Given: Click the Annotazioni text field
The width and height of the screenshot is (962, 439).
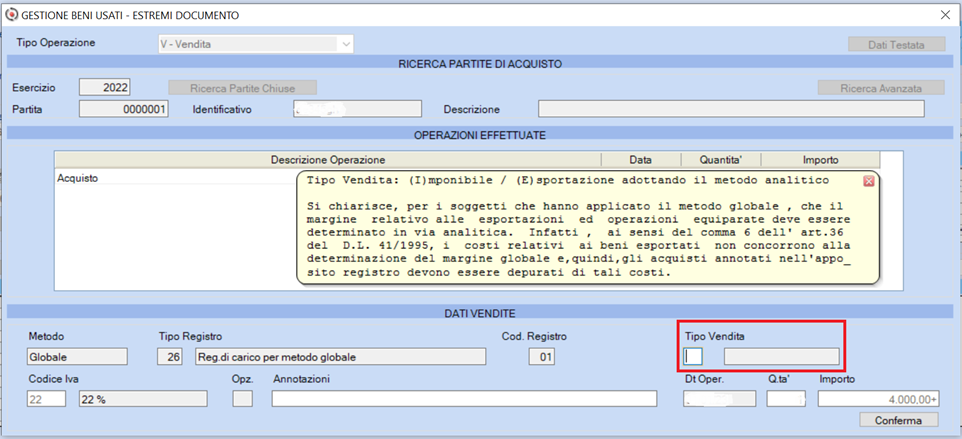Looking at the screenshot, I should pyautogui.click(x=464, y=399).
